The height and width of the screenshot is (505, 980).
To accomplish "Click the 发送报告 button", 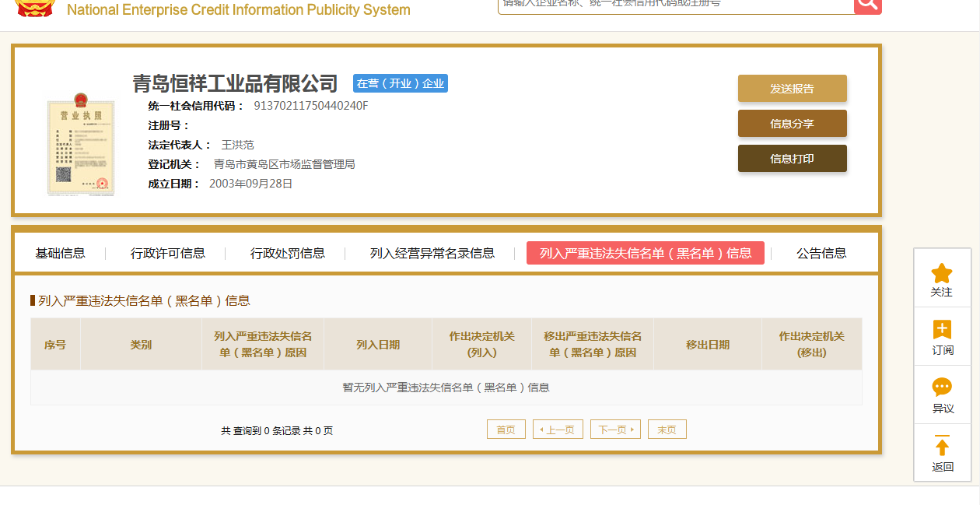I will click(x=792, y=89).
